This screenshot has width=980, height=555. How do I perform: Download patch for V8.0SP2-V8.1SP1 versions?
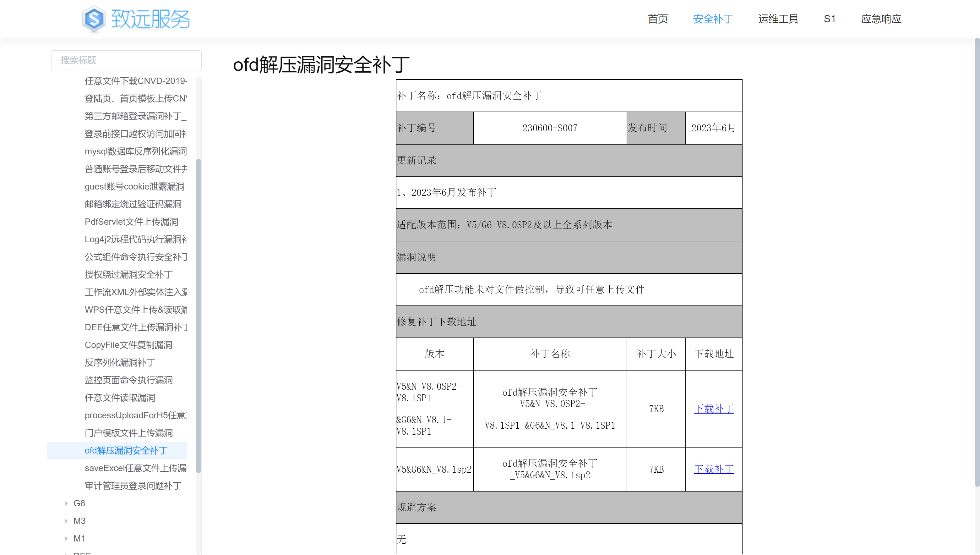tap(713, 408)
